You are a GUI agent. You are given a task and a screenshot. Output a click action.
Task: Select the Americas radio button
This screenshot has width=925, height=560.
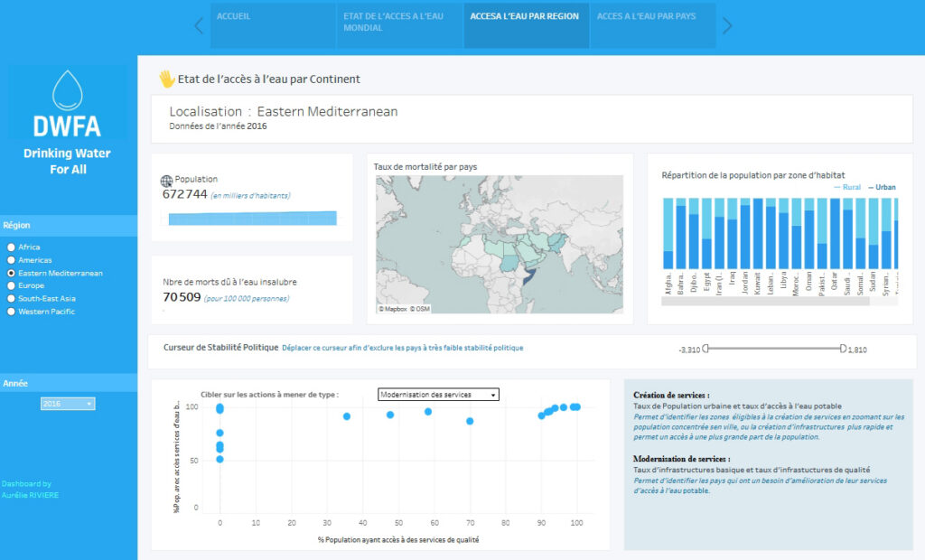click(9, 259)
